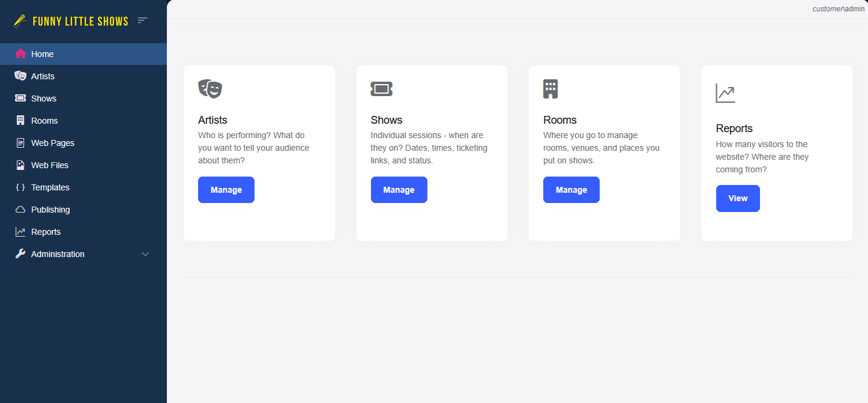
Task: Open Rooms from the sidebar
Action: coord(83,121)
